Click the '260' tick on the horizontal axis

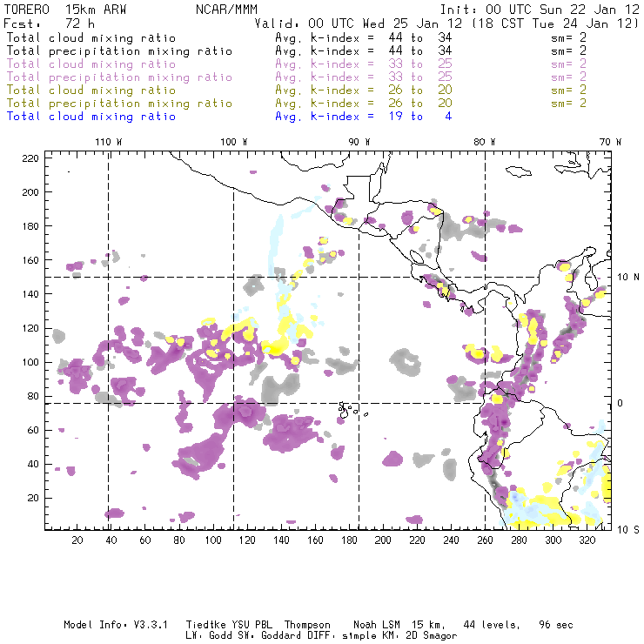pos(485,540)
